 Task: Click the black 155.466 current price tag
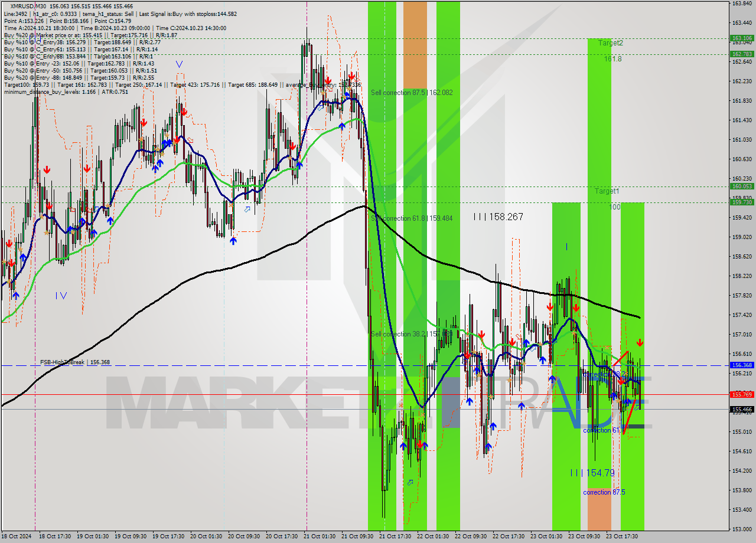[x=742, y=409]
